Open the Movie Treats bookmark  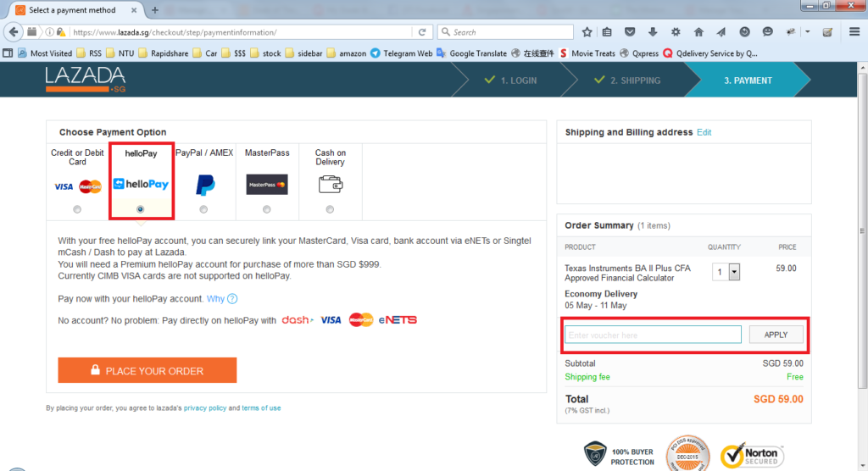point(587,53)
